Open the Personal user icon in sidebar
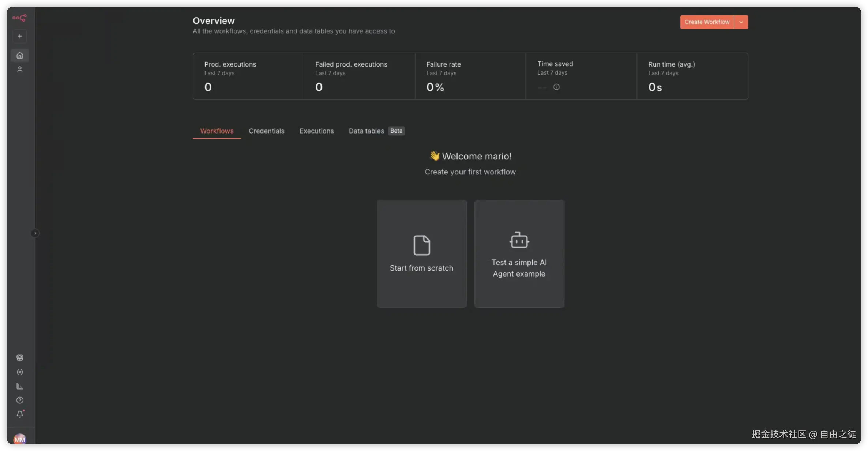868x451 pixels. (20, 69)
